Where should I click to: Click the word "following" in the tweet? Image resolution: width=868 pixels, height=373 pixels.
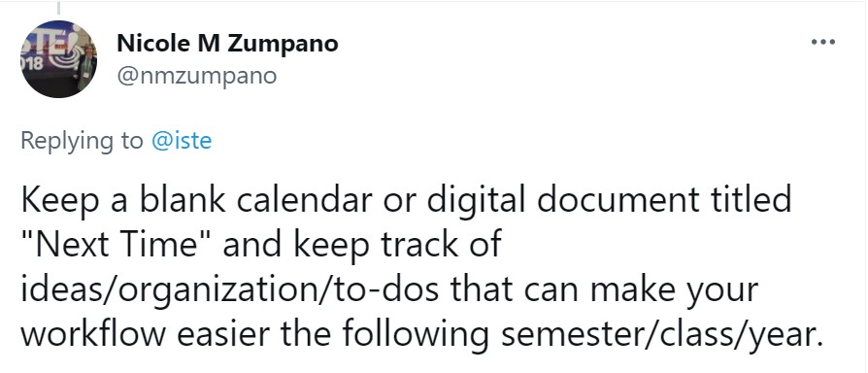(x=416, y=335)
